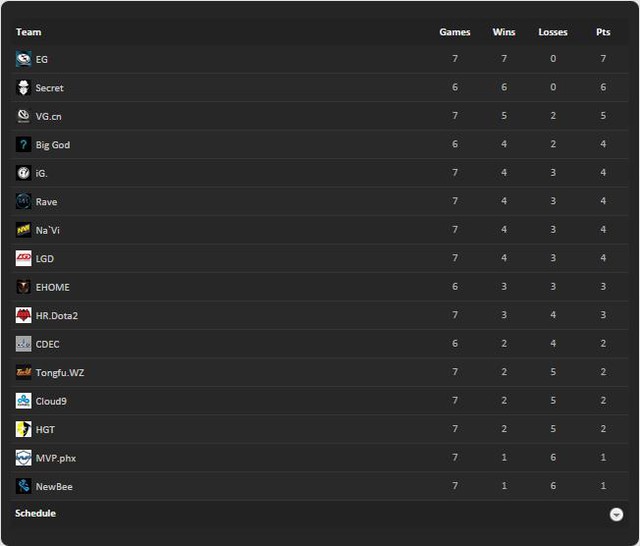Click the NewBee team logo icon

point(23,486)
